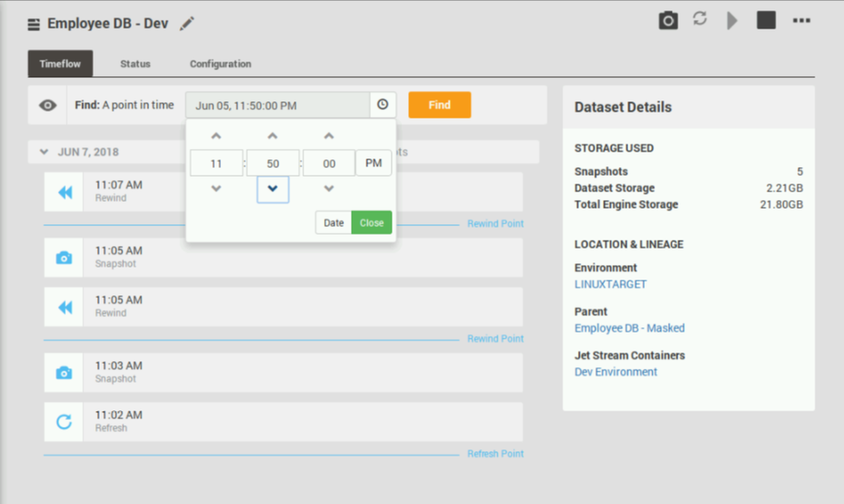Image resolution: width=844 pixels, height=504 pixels.
Task: Decrease the seconds with the down chevron
Action: pos(329,189)
